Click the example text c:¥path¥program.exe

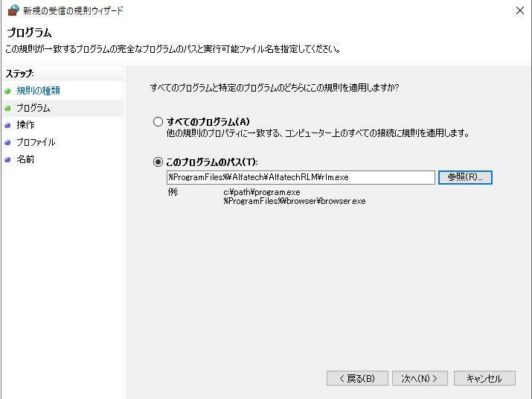[262, 192]
